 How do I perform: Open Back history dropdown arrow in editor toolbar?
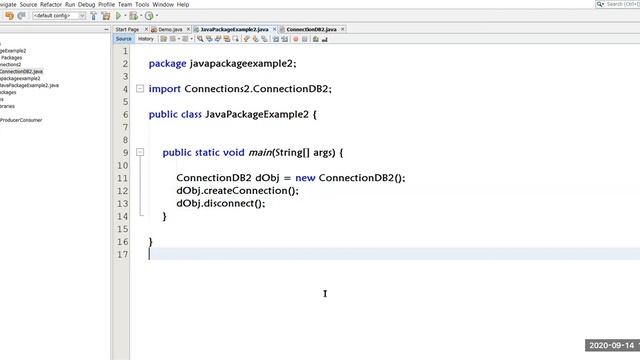coord(179,39)
